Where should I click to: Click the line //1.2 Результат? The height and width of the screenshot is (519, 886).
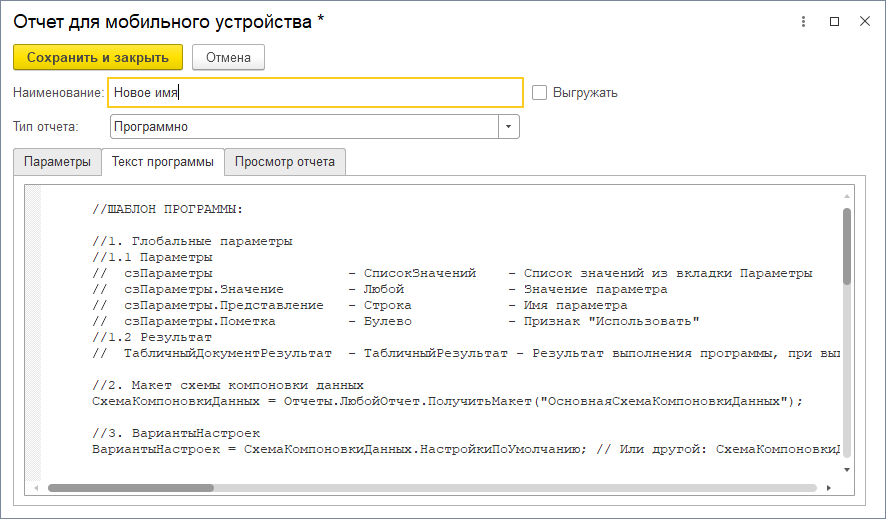[x=152, y=337]
